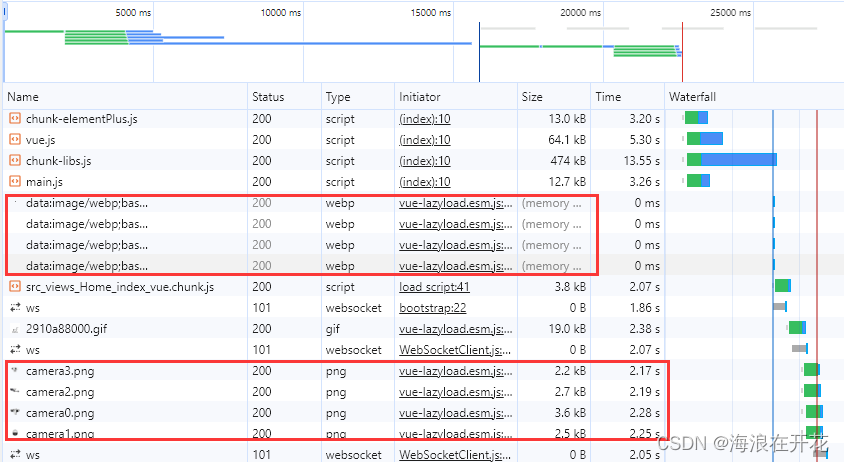Open (index):10 initiator link for chunk-libs.js

point(425,161)
